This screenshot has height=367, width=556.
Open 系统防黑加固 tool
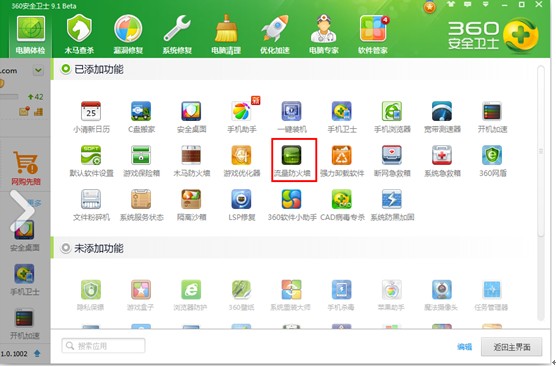click(392, 205)
